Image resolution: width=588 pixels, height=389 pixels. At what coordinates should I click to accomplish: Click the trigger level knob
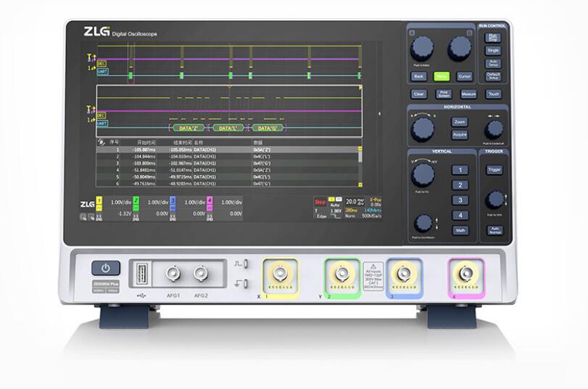click(x=494, y=200)
